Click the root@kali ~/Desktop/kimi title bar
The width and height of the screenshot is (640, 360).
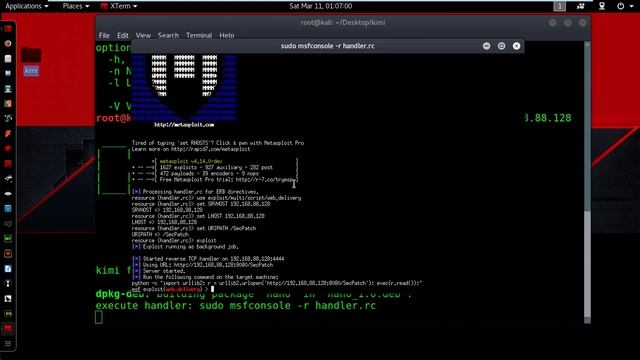click(x=343, y=23)
